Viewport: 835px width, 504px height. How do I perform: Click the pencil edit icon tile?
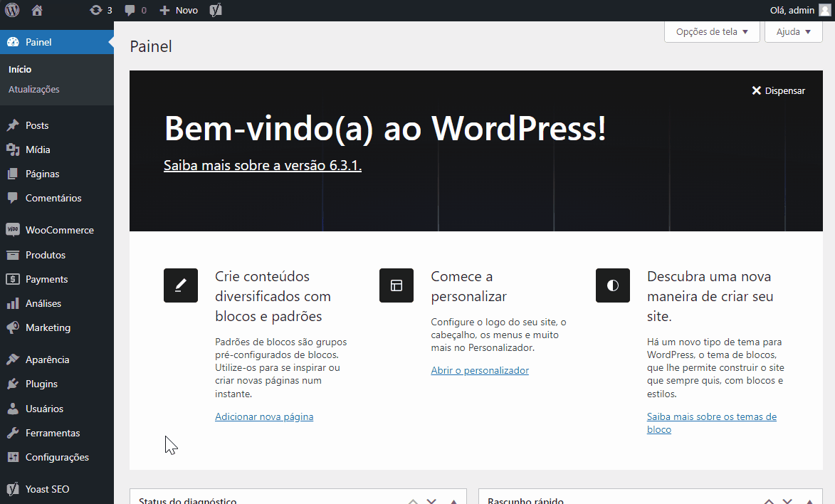(x=181, y=285)
